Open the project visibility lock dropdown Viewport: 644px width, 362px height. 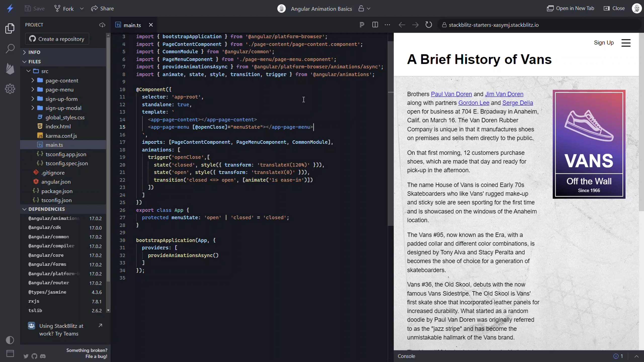click(364, 9)
